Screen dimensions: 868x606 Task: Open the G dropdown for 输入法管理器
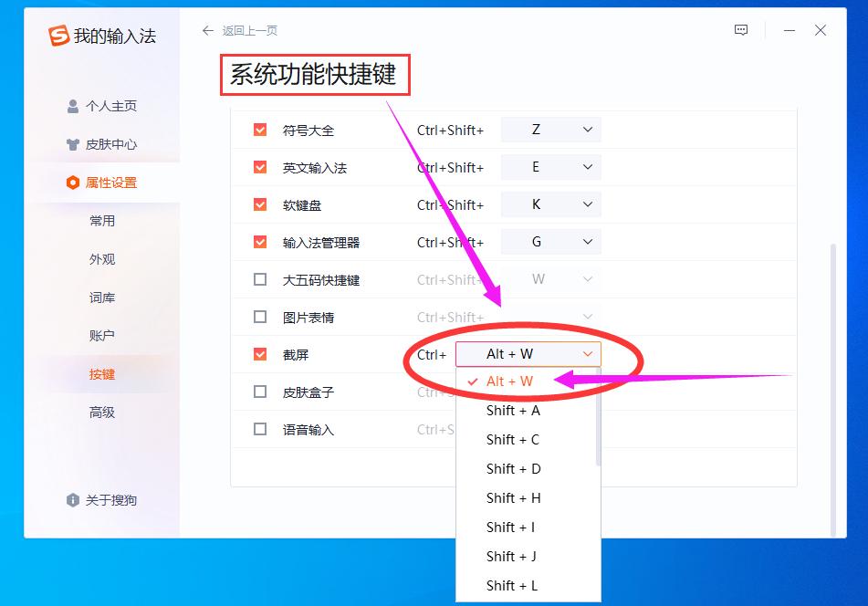click(x=550, y=242)
